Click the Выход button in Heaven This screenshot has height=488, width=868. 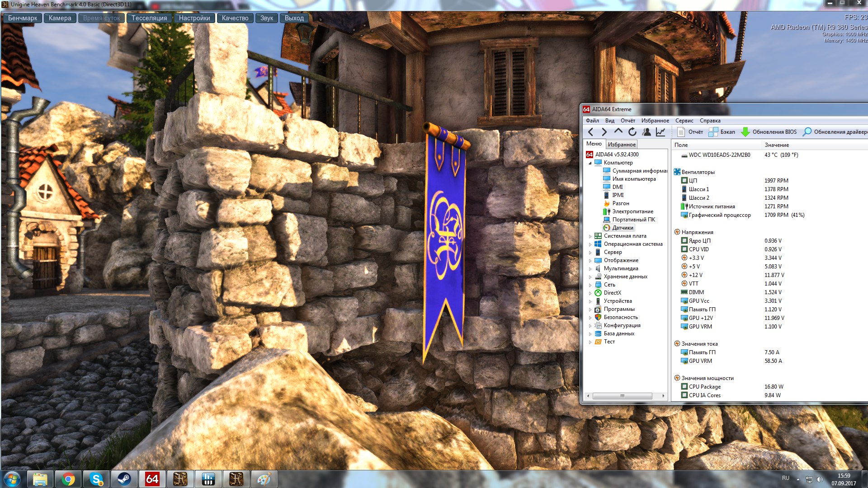[294, 18]
